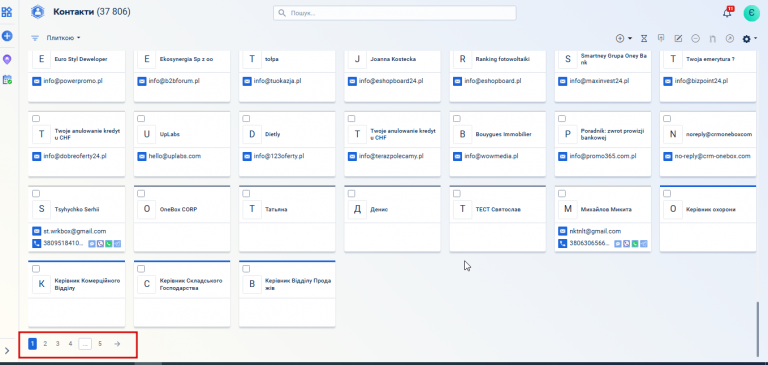Open the OneBox CORP contact
Image resolution: width=768 pixels, height=365 pixels.
178,209
